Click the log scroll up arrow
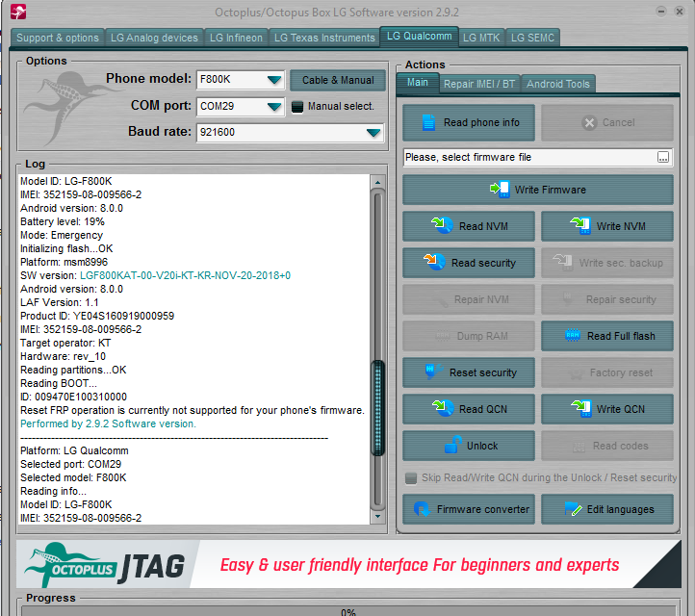The height and width of the screenshot is (616, 695). pos(377,182)
